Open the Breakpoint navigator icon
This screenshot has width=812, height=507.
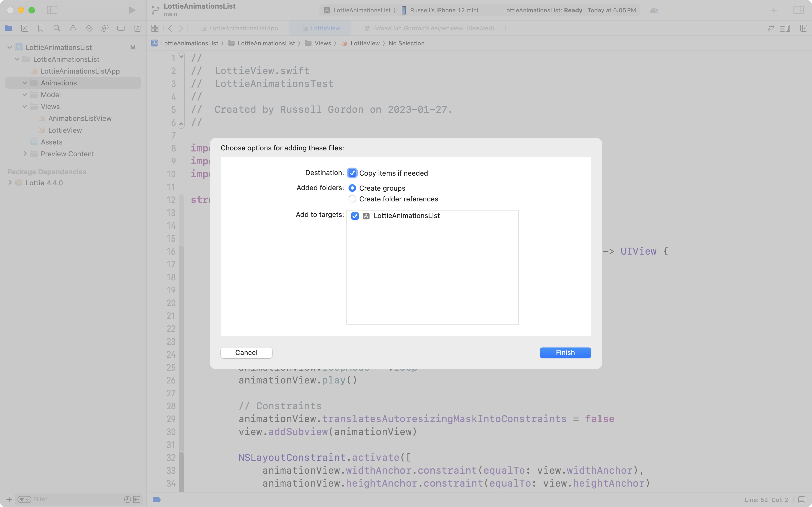pyautogui.click(x=121, y=28)
